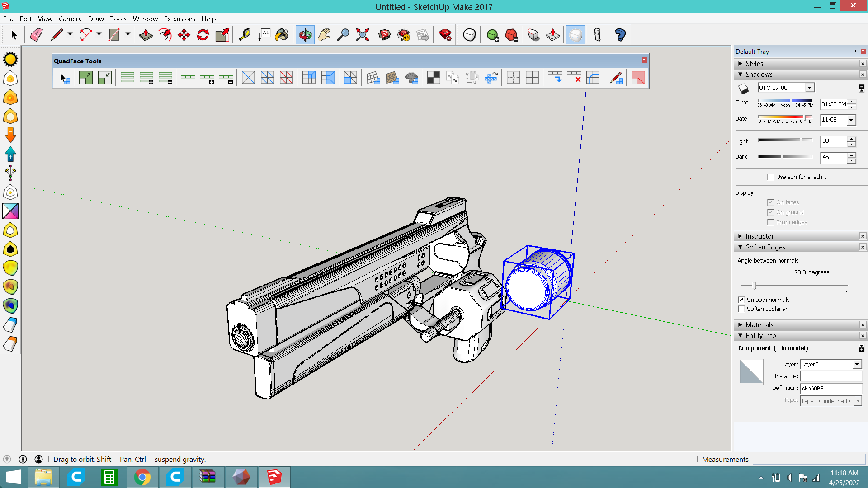The height and width of the screenshot is (488, 868).
Task: Click the Zoom Extents tool
Action: pos(362,35)
